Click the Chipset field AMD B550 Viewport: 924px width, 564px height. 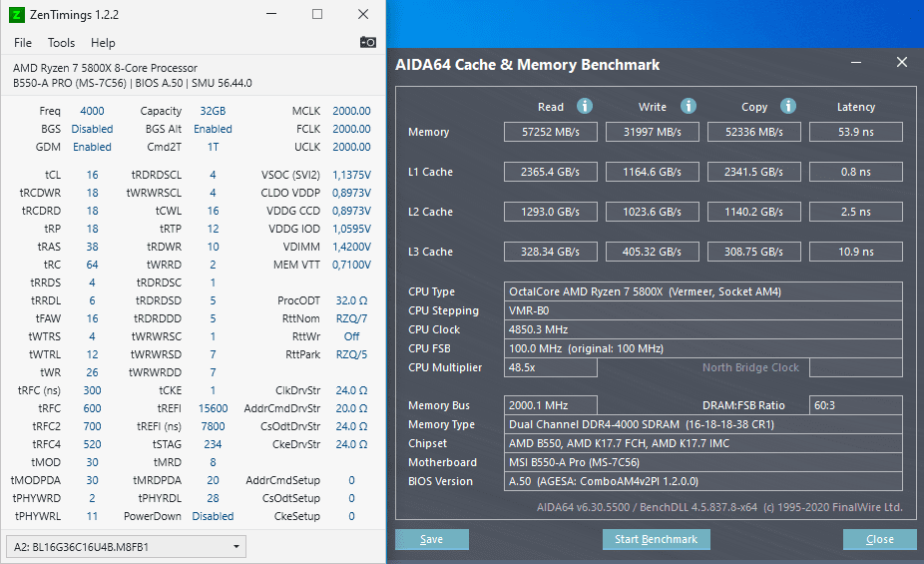pos(703,443)
